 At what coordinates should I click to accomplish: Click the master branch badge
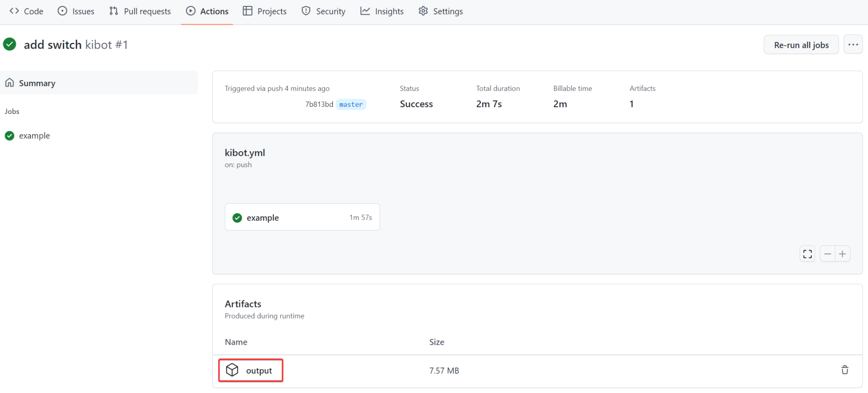click(351, 104)
